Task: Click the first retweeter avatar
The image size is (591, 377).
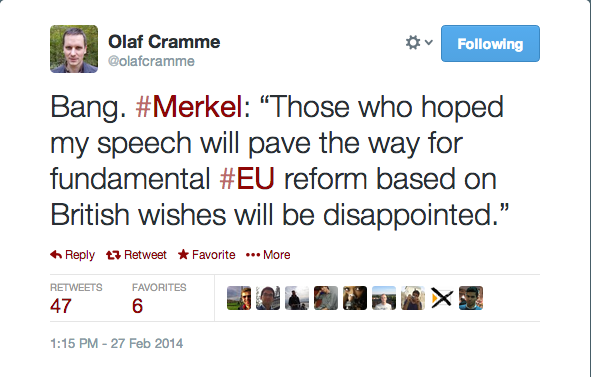Action: [239, 298]
